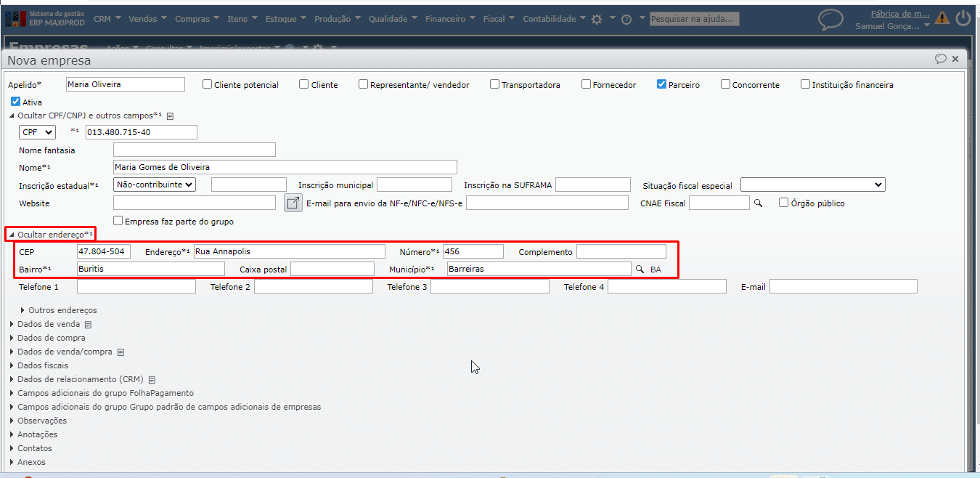This screenshot has width=980, height=478.
Task: Click the power logout icon
Action: tap(963, 18)
